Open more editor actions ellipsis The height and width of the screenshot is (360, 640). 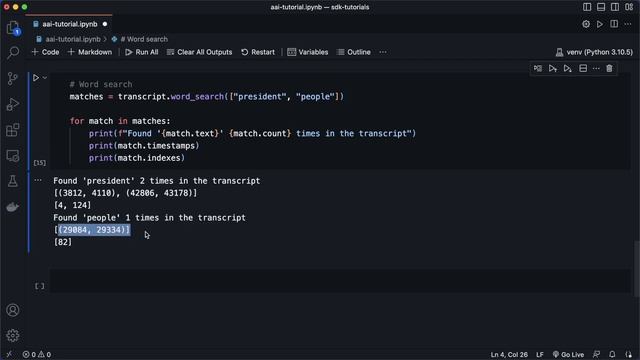coord(628,24)
